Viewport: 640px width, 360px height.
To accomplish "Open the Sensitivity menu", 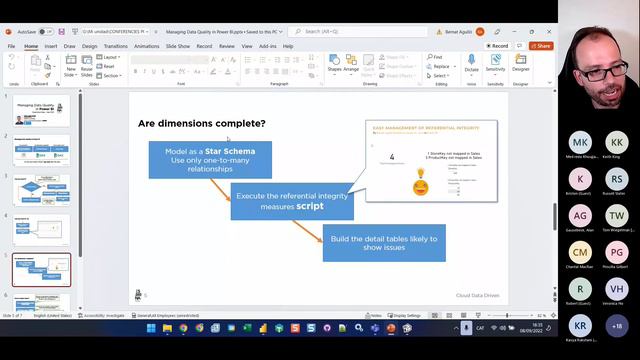I will pyautogui.click(x=496, y=64).
